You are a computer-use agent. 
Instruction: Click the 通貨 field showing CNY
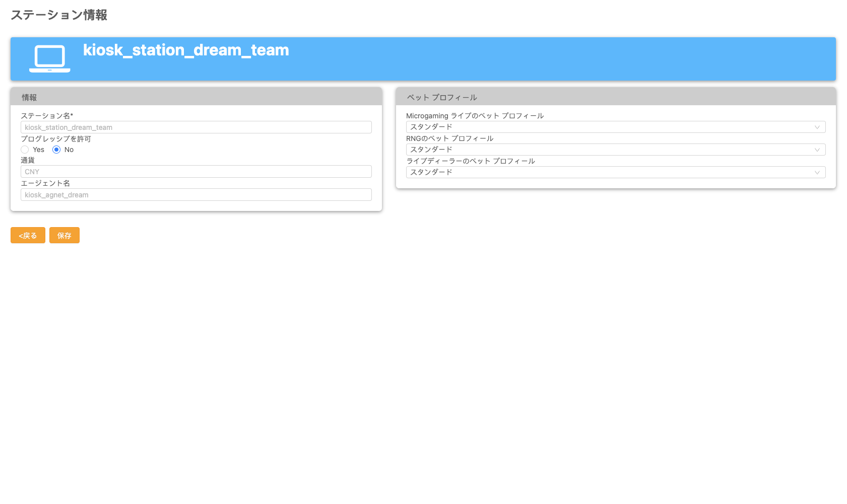click(196, 172)
